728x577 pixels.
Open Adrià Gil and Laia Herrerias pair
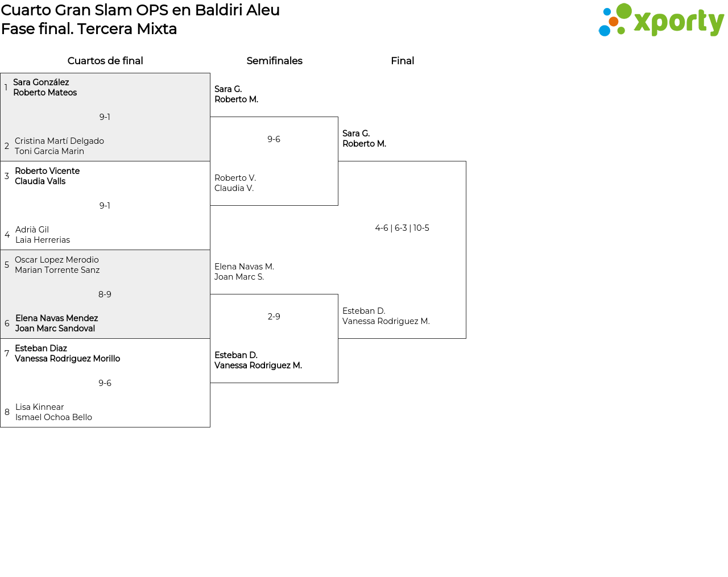click(43, 235)
